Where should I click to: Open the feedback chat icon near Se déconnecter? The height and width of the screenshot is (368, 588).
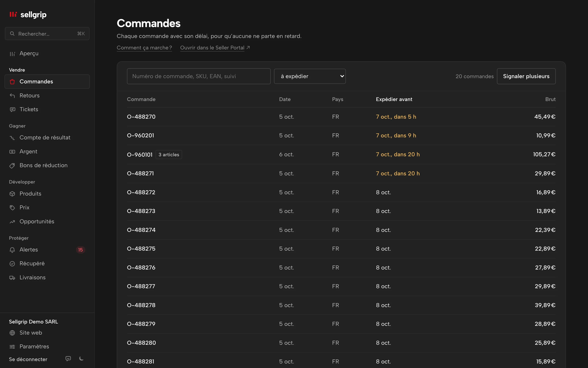(x=68, y=359)
